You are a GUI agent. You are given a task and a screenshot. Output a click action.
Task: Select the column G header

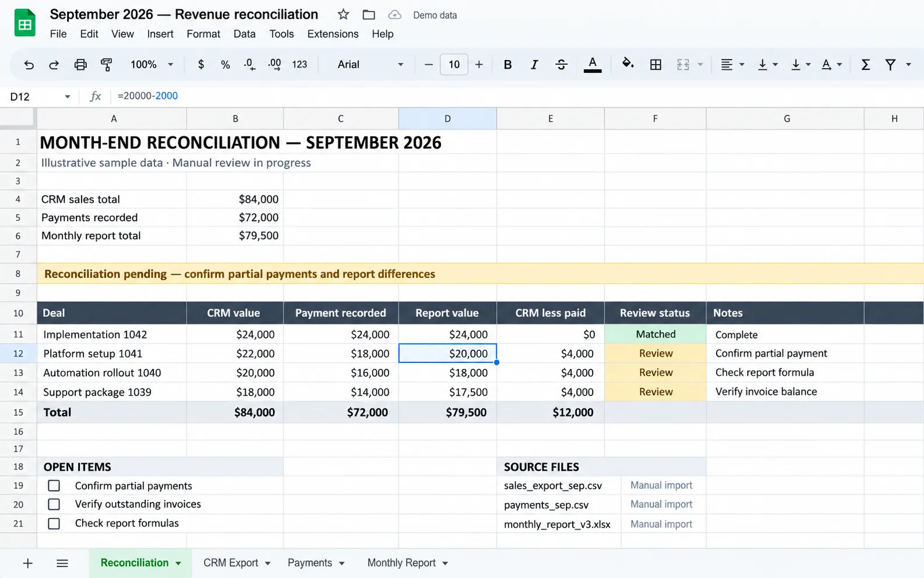coord(787,119)
